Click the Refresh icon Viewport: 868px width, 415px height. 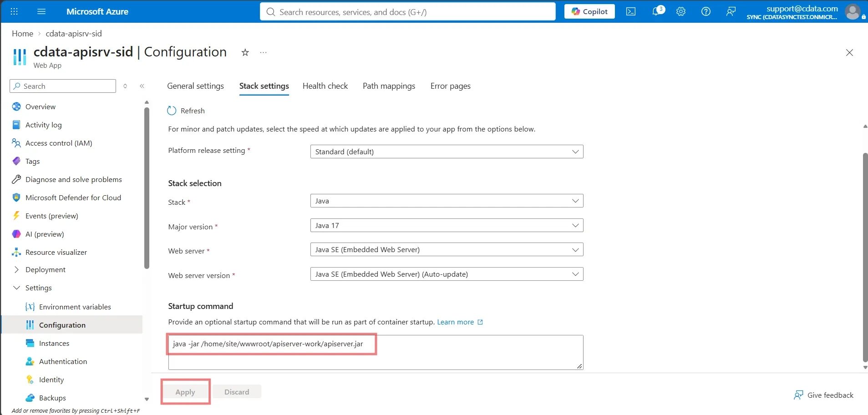pyautogui.click(x=172, y=111)
